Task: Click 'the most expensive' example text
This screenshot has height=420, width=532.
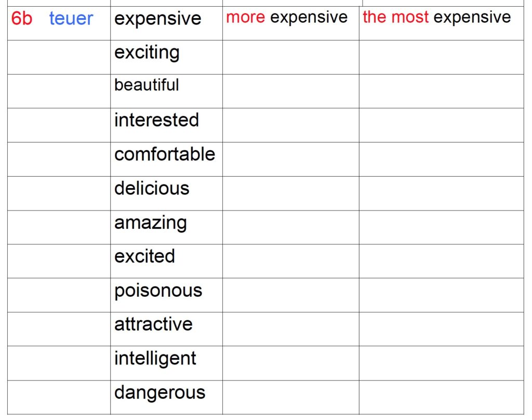Action: tap(436, 17)
